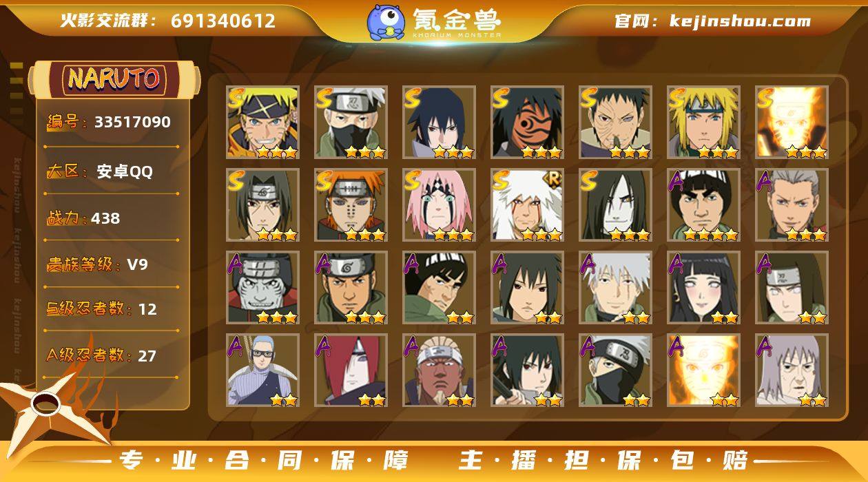This screenshot has height=482, width=868.
Task: Select the Naruto S-rank avatar with yellow hair
Action: [x=262, y=123]
